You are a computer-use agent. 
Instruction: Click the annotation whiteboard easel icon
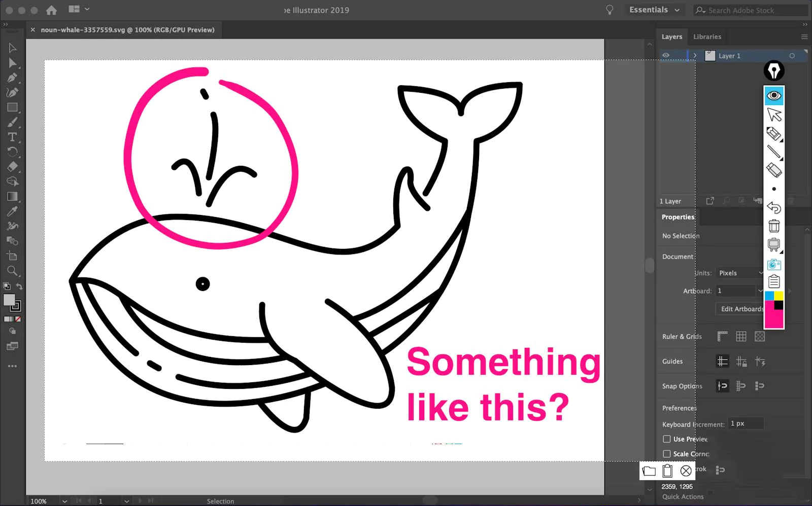point(774,245)
